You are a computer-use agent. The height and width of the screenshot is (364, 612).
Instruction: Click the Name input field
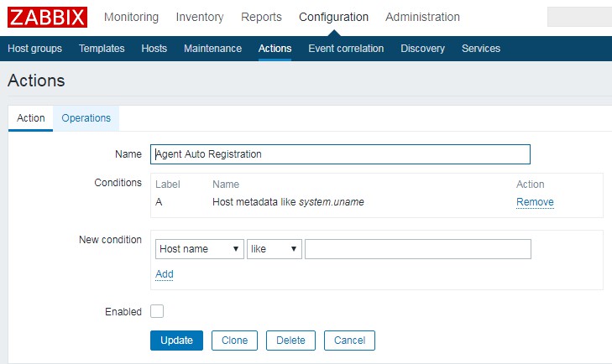340,154
